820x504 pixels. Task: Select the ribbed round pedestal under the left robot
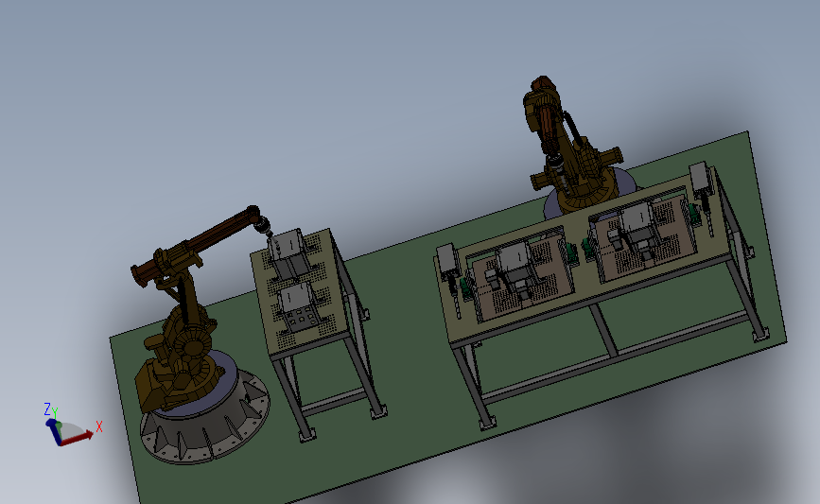pos(205,418)
